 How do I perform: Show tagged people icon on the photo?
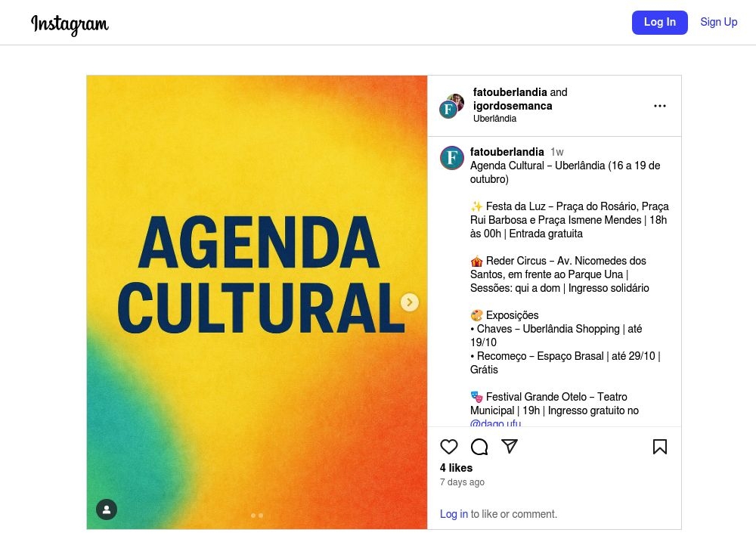pyautogui.click(x=107, y=509)
